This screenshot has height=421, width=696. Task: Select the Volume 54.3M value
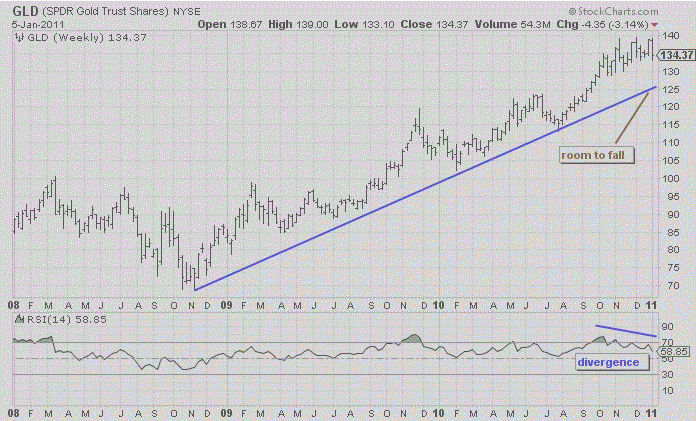[x=512, y=24]
